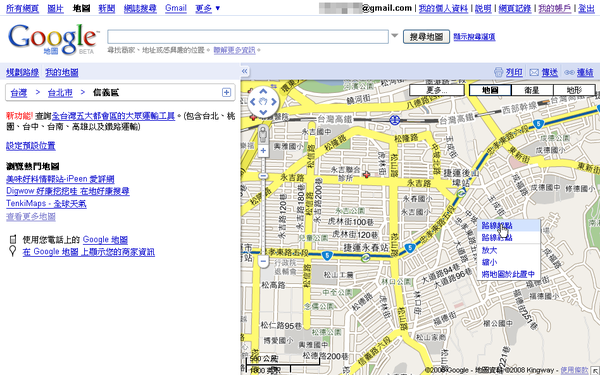Expand the location breadcrumb plus box
This screenshot has height=375, width=600.
(x=226, y=92)
